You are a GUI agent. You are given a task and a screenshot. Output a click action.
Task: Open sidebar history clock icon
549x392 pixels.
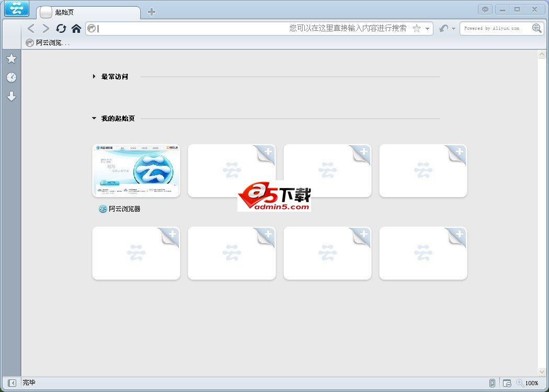point(11,77)
